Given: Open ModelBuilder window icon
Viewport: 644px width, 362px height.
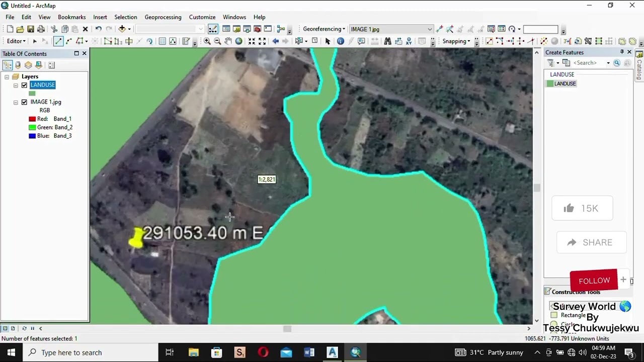Looking at the screenshot, I should click(281, 29).
